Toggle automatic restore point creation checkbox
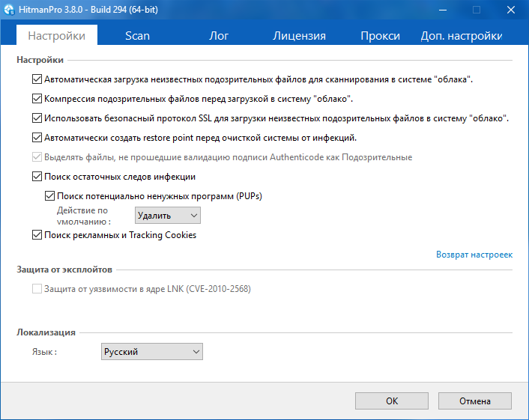Screen dimensions: 529x420 click(37, 138)
